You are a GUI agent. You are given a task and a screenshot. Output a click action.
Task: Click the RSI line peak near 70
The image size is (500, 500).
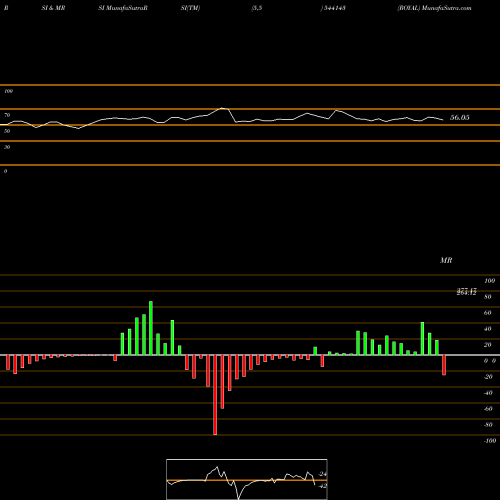coord(223,108)
